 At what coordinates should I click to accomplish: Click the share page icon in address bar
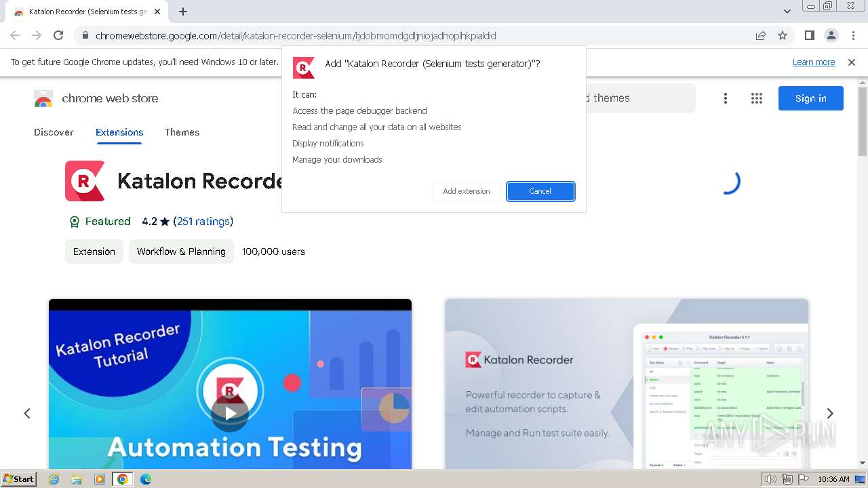[761, 35]
